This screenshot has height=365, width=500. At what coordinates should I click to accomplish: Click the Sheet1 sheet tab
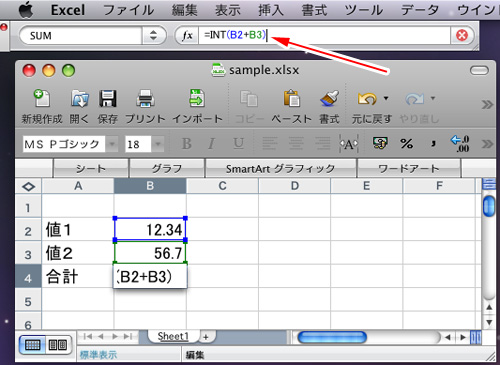(x=173, y=336)
